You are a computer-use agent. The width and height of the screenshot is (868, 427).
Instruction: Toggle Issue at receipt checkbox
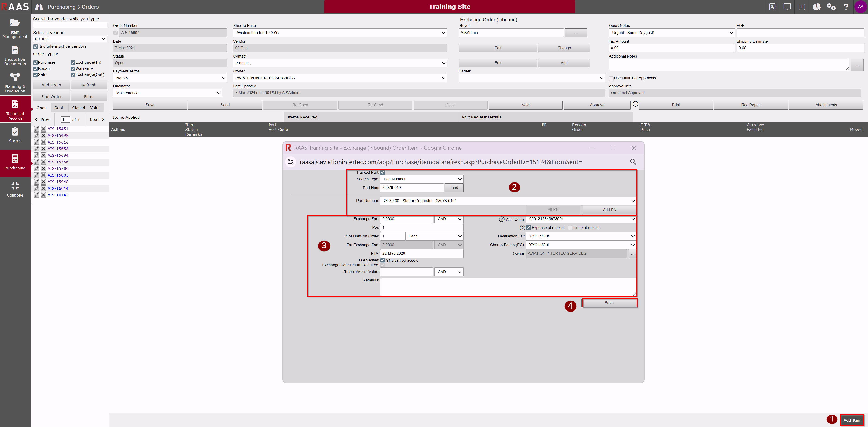pos(570,228)
